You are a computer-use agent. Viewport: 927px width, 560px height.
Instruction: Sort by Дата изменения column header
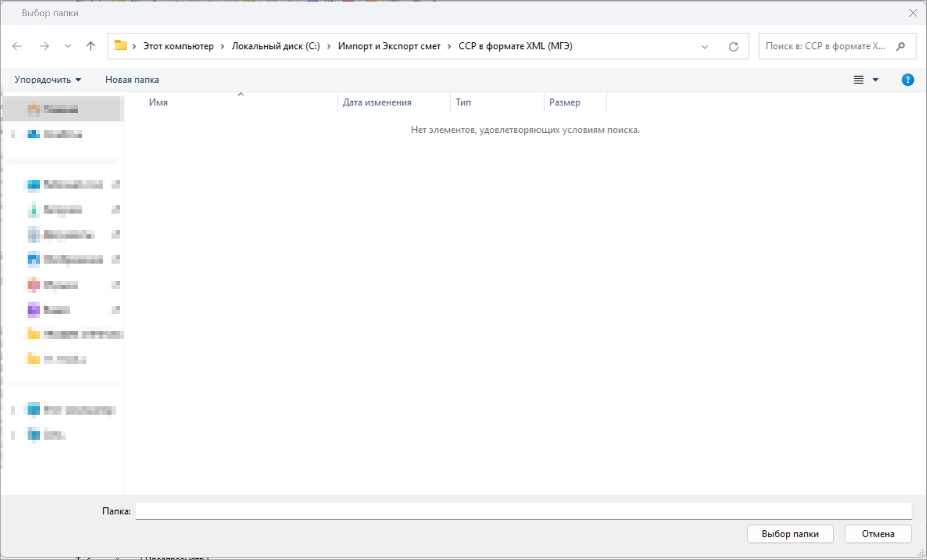tap(377, 103)
